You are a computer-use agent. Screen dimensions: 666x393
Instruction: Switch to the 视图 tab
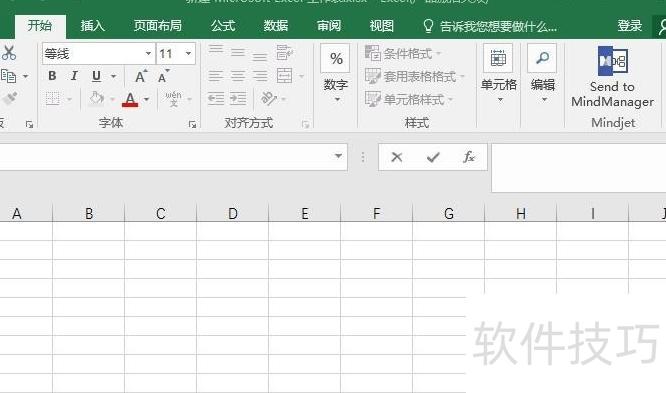point(381,26)
